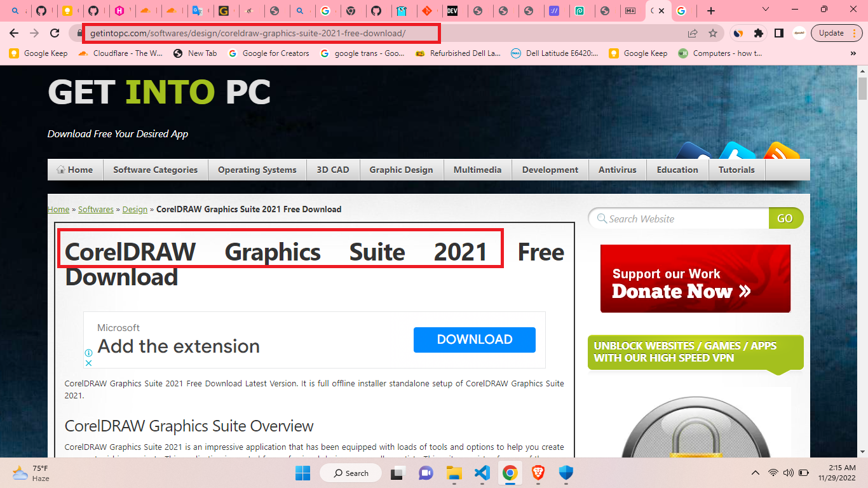Open Refurbished Dell bookmark
Screen dimensions: 868x488
(458, 53)
